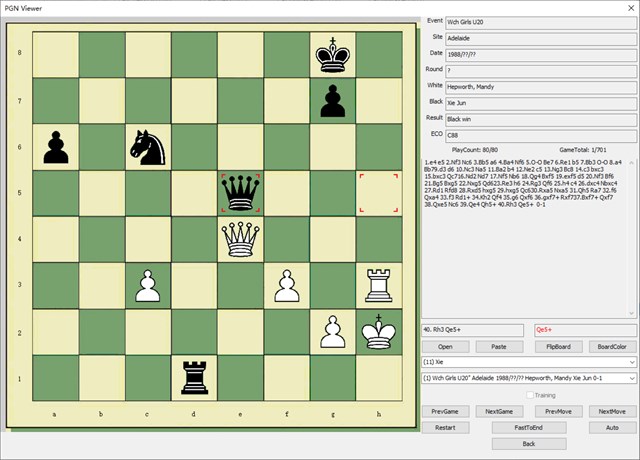Image resolution: width=640 pixels, height=460 pixels.
Task: Close the PGN Viewer window
Action: [631, 8]
